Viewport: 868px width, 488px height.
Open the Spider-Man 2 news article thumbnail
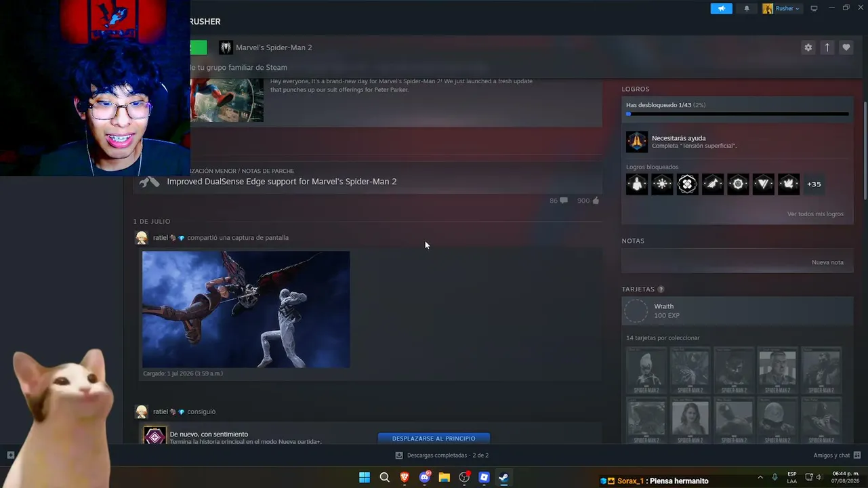(226, 100)
